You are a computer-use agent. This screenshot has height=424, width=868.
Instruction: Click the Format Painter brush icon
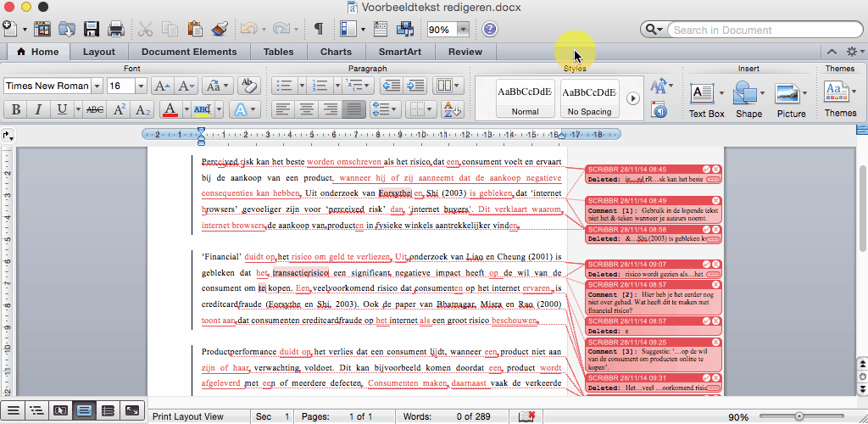click(x=219, y=30)
